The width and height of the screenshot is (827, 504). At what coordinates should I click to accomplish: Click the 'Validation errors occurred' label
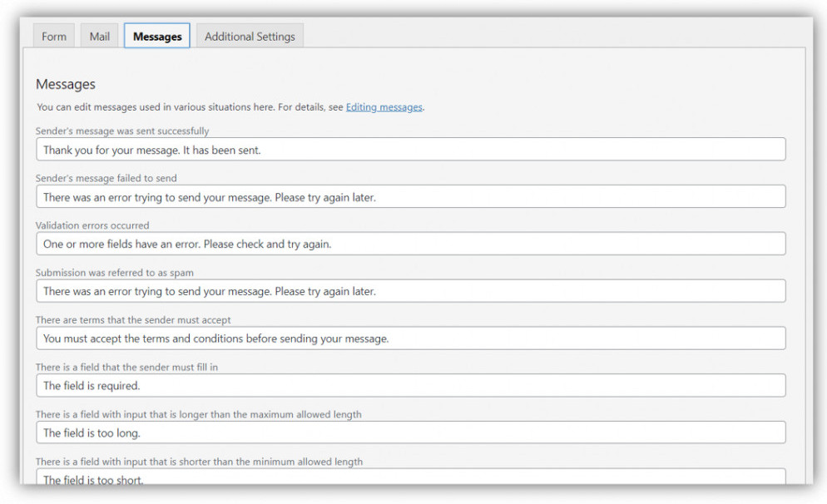[x=92, y=225]
